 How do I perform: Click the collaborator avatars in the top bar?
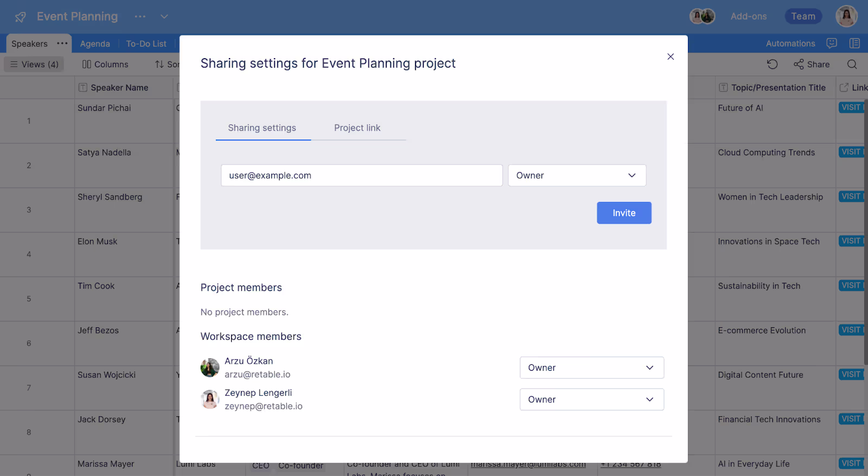click(702, 16)
